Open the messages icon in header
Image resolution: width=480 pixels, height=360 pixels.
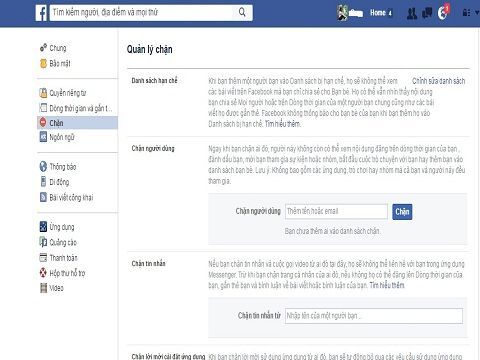pyautogui.click(x=427, y=13)
